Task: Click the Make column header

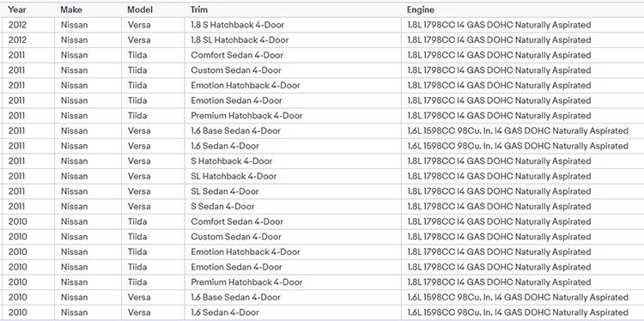Action: tap(71, 9)
